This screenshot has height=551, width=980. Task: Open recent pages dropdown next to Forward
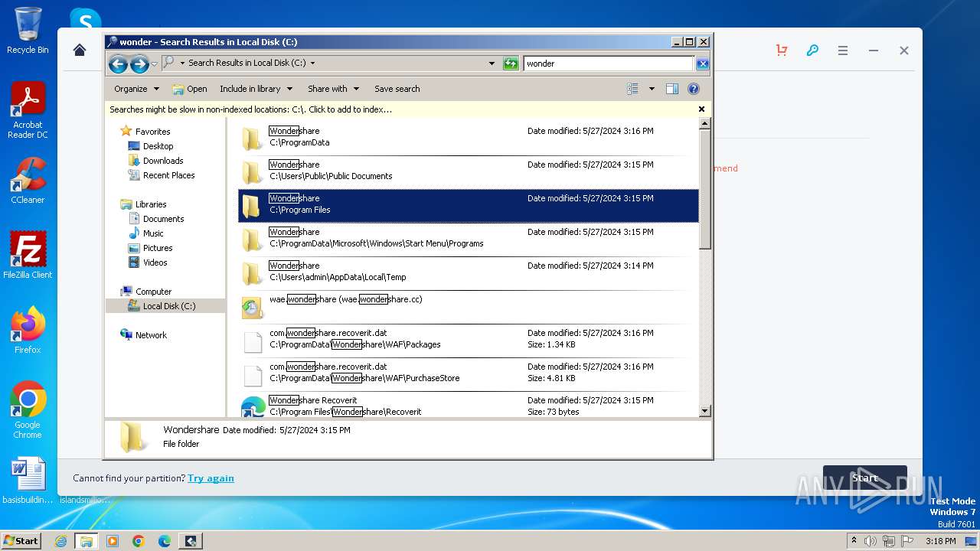point(154,64)
